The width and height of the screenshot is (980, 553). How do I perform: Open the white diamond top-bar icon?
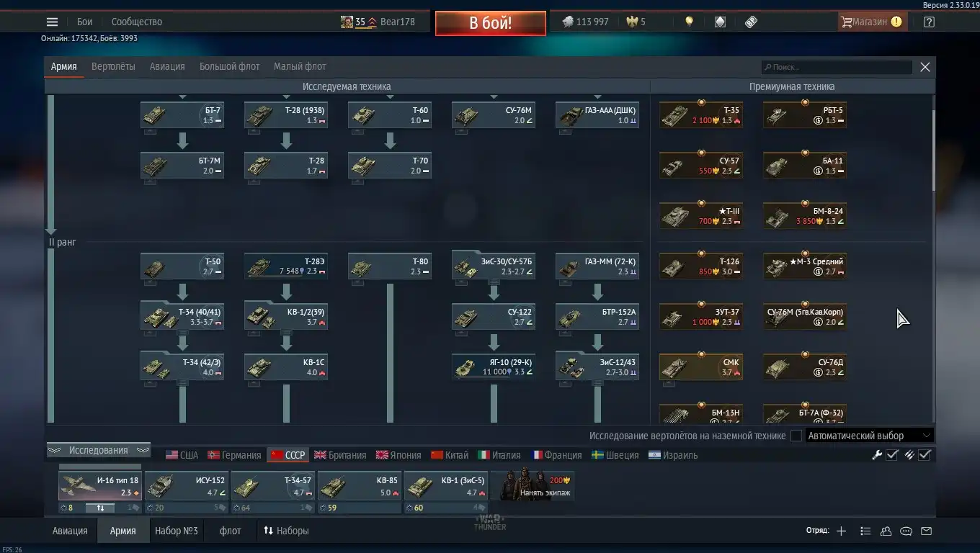tap(720, 22)
